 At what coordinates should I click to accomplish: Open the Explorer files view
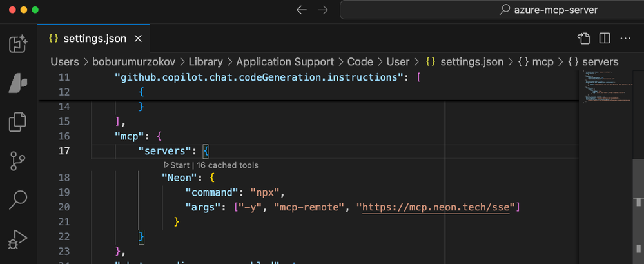[x=18, y=121]
